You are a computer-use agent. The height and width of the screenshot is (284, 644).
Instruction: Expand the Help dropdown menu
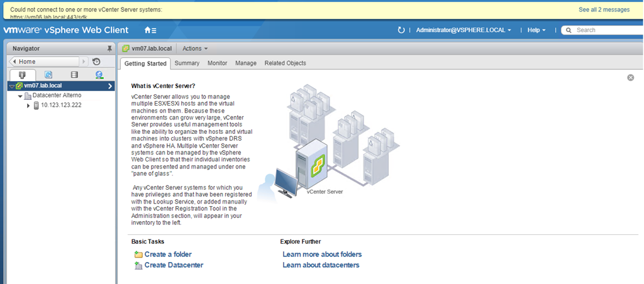[x=536, y=30]
